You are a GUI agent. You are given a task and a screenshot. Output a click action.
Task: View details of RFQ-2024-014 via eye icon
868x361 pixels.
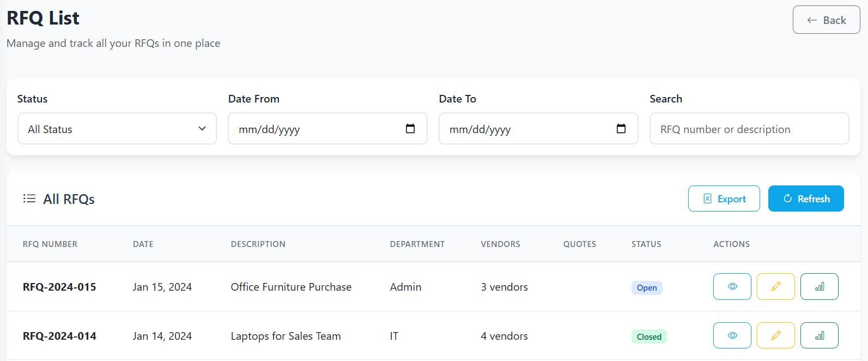[732, 335]
